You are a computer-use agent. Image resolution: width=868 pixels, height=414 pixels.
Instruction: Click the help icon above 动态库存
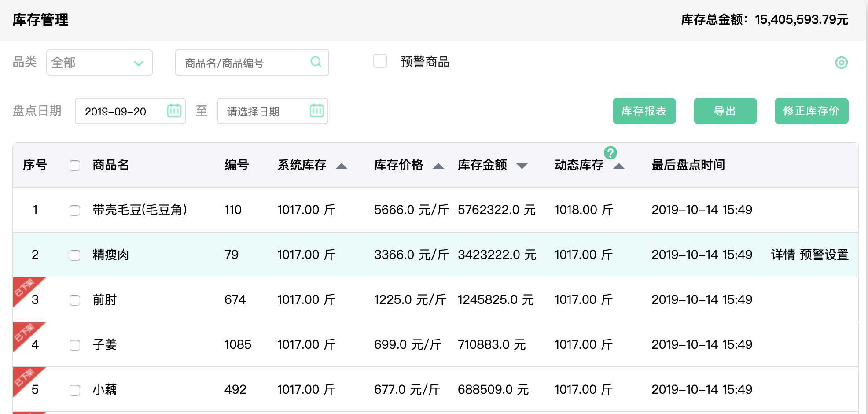(610, 153)
